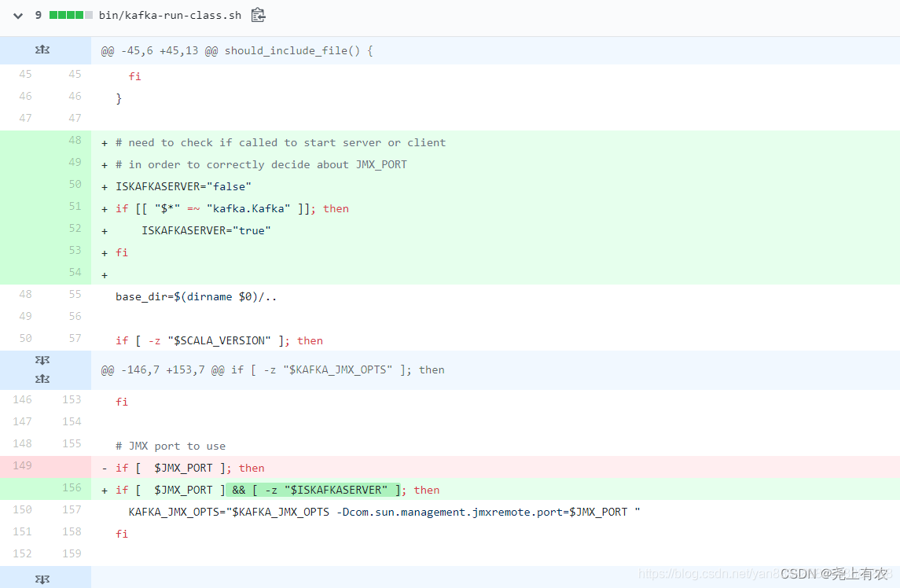900x588 pixels.
Task: Click the clipboard icon next to the filename
Action: click(258, 14)
